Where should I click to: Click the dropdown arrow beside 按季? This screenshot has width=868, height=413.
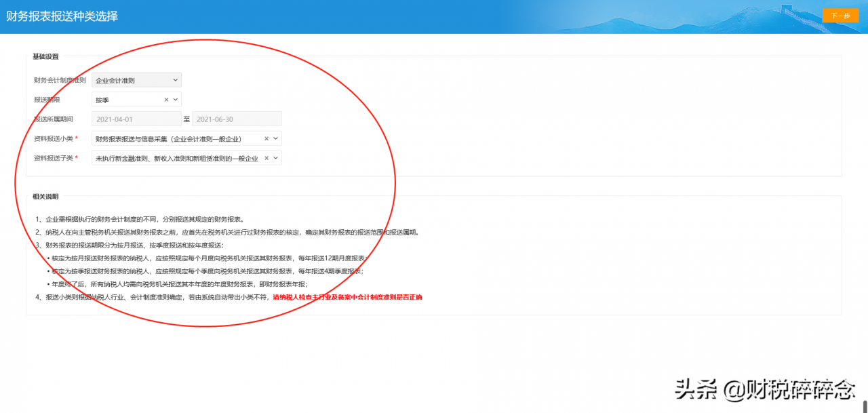point(176,99)
